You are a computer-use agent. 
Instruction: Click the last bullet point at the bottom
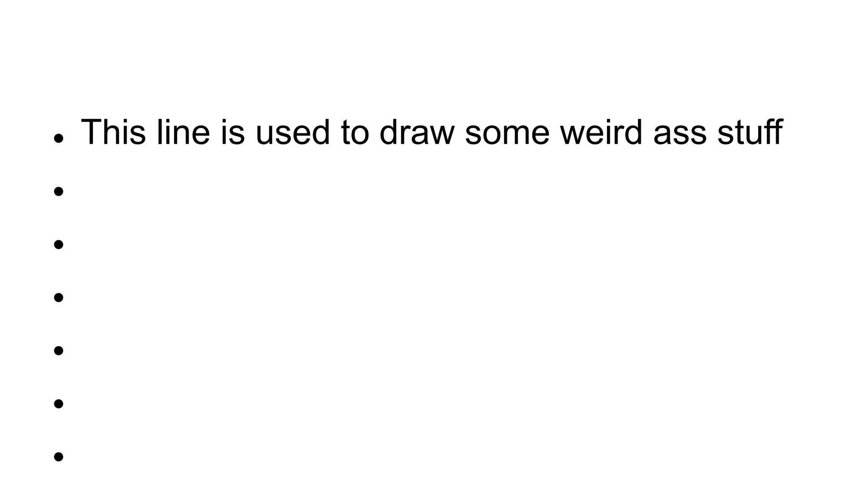58,457
